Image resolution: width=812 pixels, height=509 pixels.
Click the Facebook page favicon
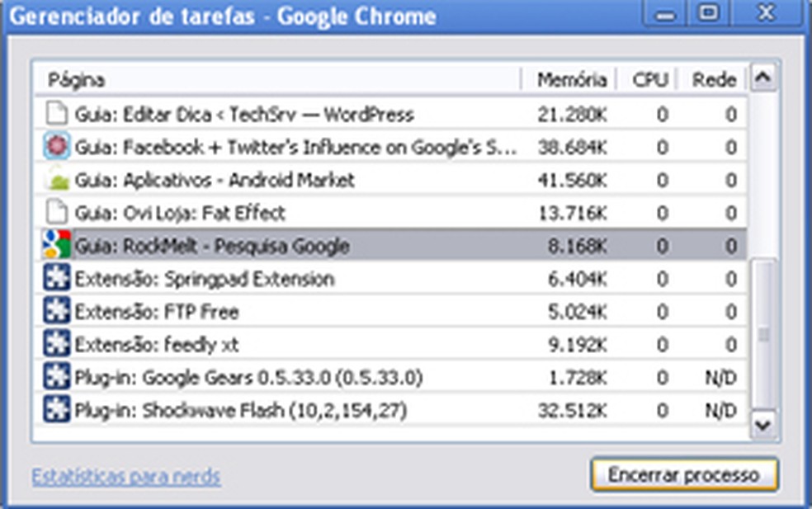tap(56, 147)
